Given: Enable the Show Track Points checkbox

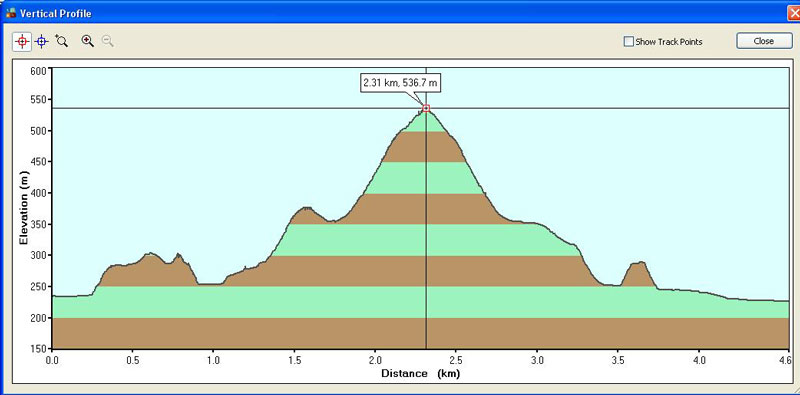Looking at the screenshot, I should 629,42.
